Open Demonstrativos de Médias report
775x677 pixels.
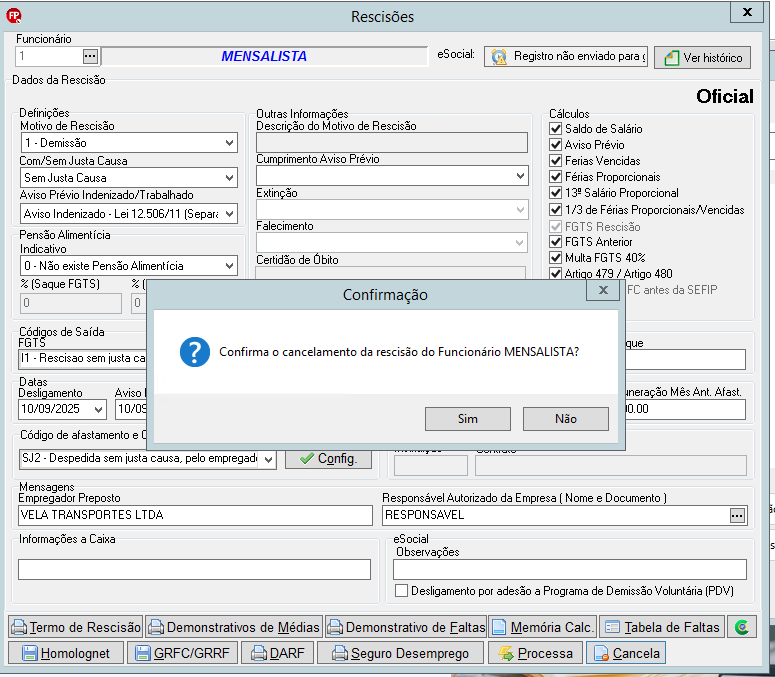pyautogui.click(x=234, y=627)
